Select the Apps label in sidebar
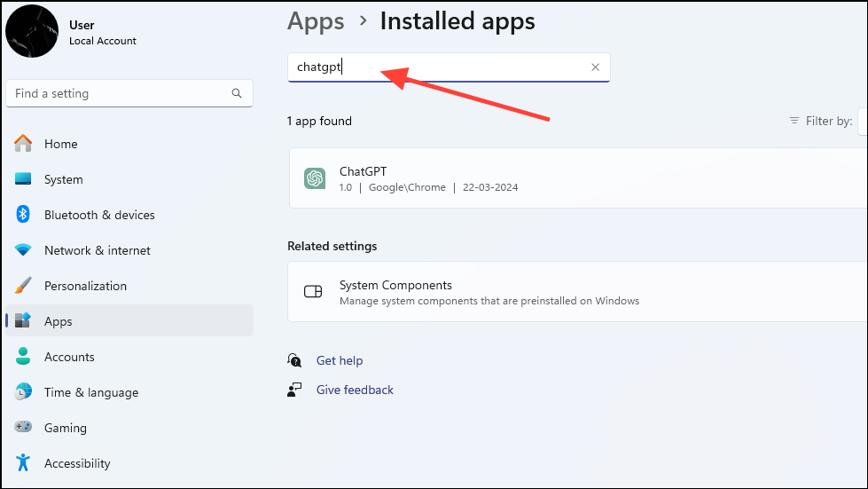The width and height of the screenshot is (868, 489). [59, 321]
